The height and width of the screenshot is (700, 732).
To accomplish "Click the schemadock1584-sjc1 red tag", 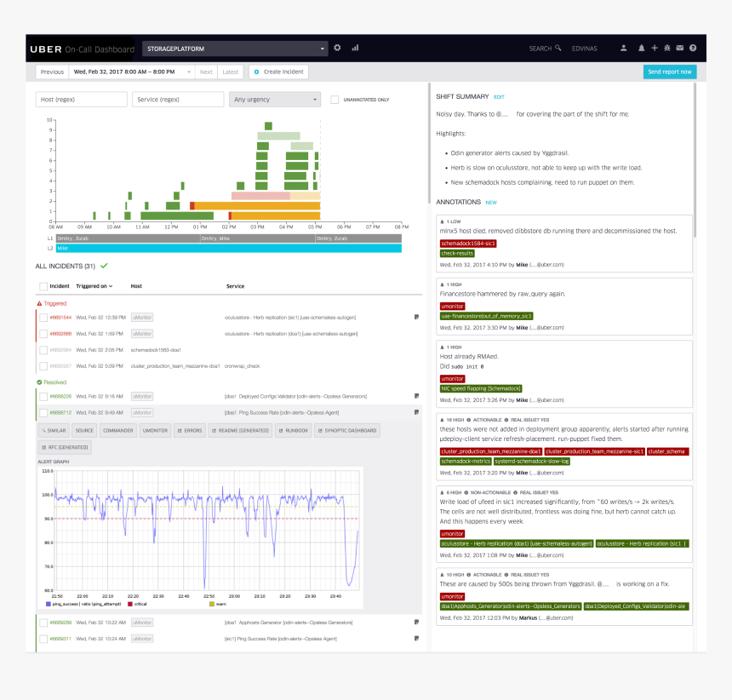I will pyautogui.click(x=468, y=244).
